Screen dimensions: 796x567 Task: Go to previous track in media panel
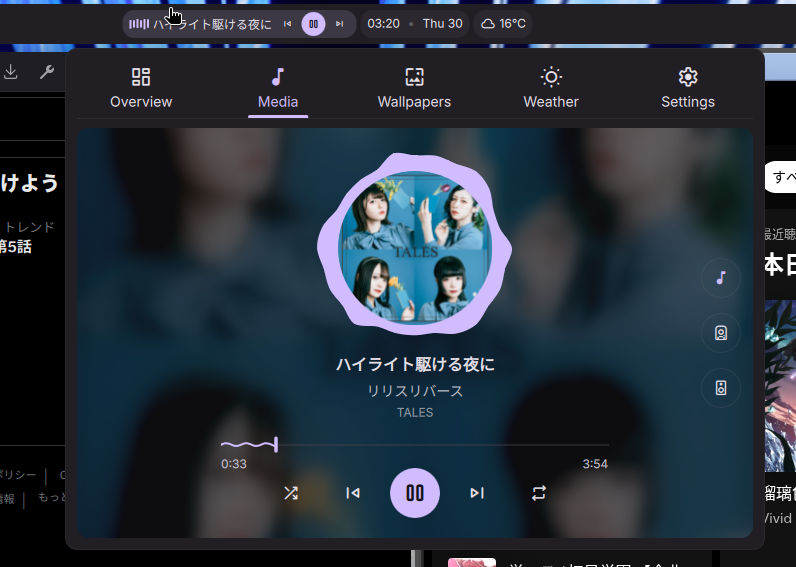(x=353, y=493)
